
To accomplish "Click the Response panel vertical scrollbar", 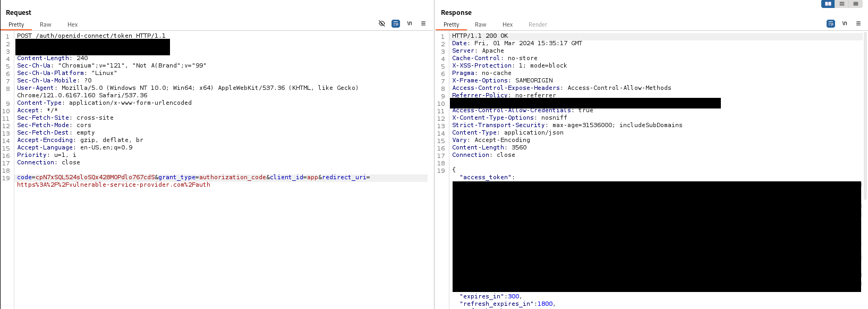I will click(x=865, y=117).
